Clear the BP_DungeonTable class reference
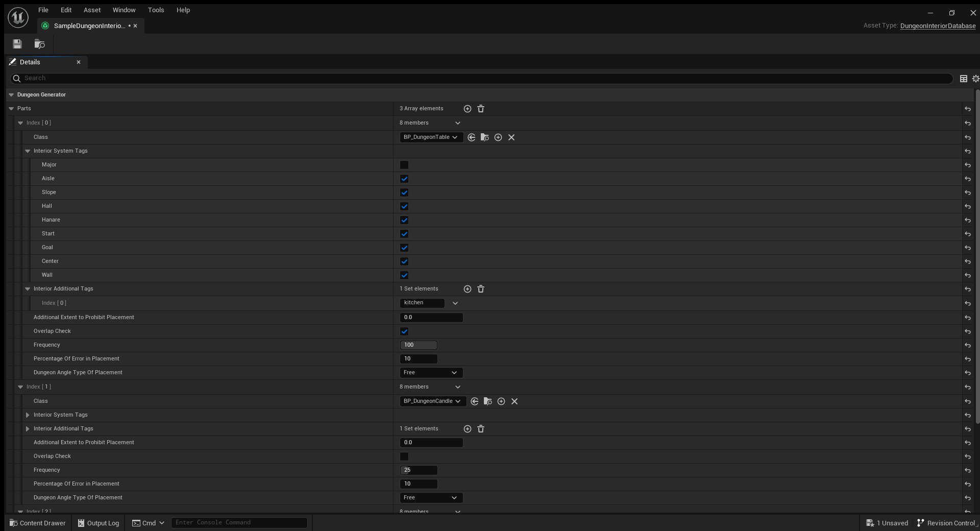980x531 pixels. pyautogui.click(x=511, y=137)
